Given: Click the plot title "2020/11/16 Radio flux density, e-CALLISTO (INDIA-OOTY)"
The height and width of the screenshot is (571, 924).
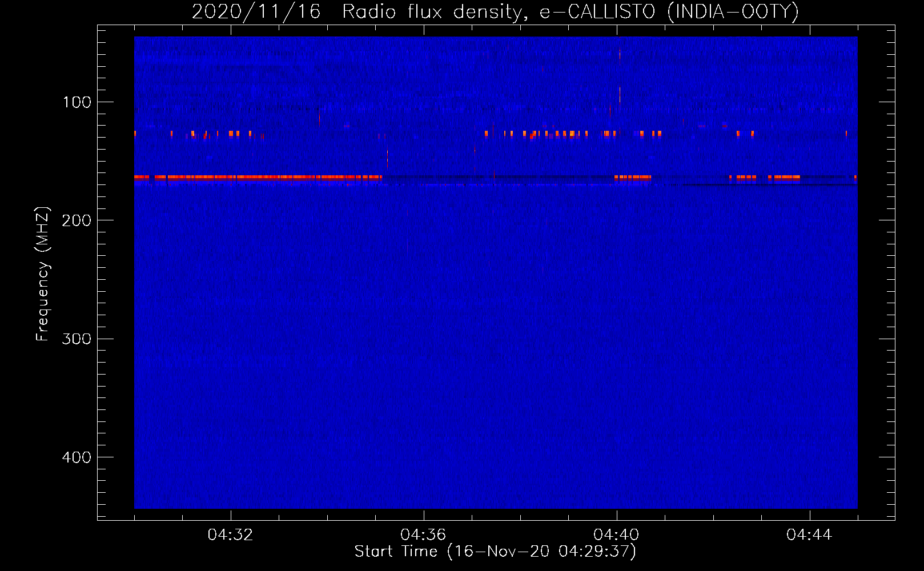Looking at the screenshot, I should [x=495, y=11].
